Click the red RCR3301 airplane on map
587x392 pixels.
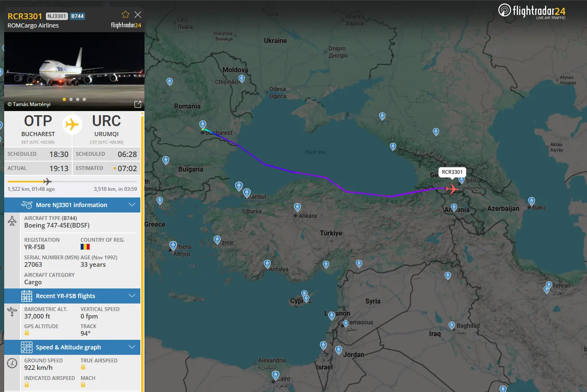pyautogui.click(x=452, y=189)
